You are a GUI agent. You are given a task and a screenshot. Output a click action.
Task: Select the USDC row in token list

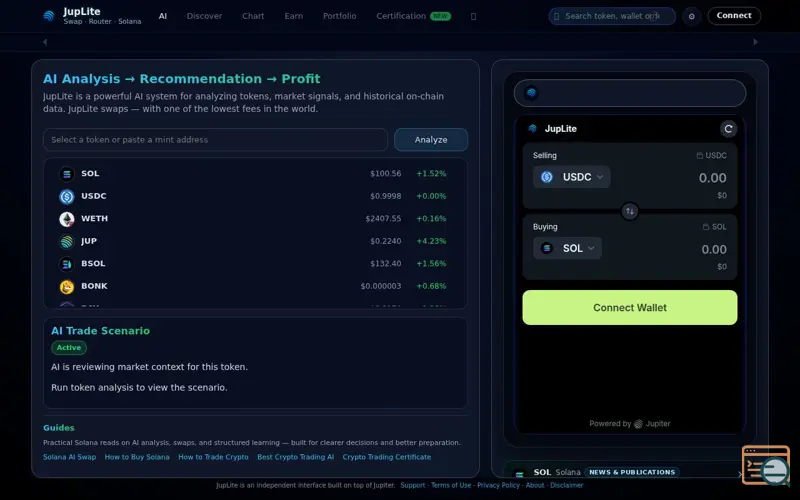pyautogui.click(x=255, y=196)
